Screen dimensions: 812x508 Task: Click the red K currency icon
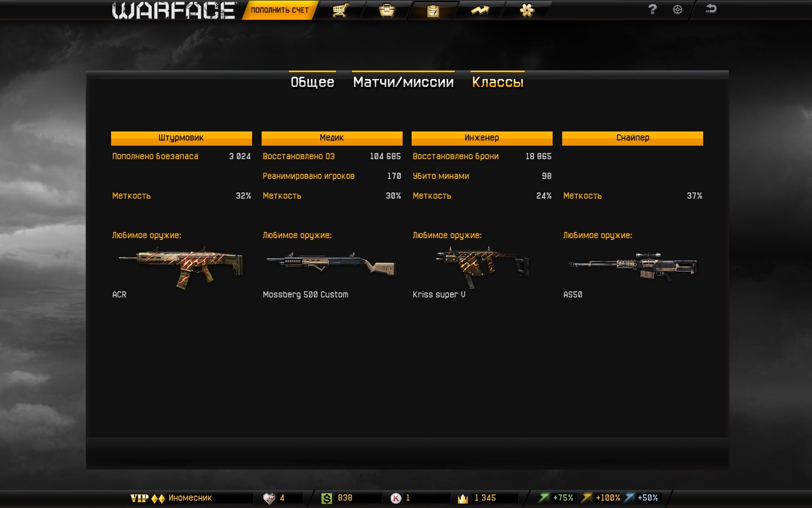[x=396, y=498]
